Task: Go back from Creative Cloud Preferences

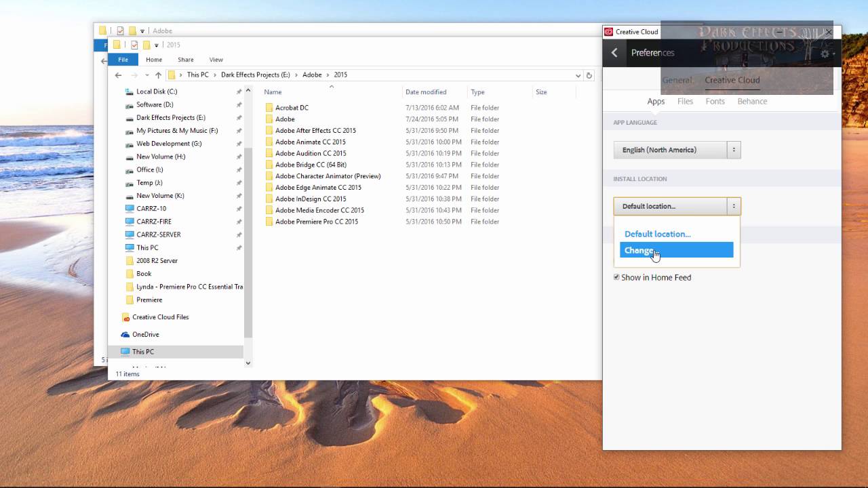Action: 614,53
